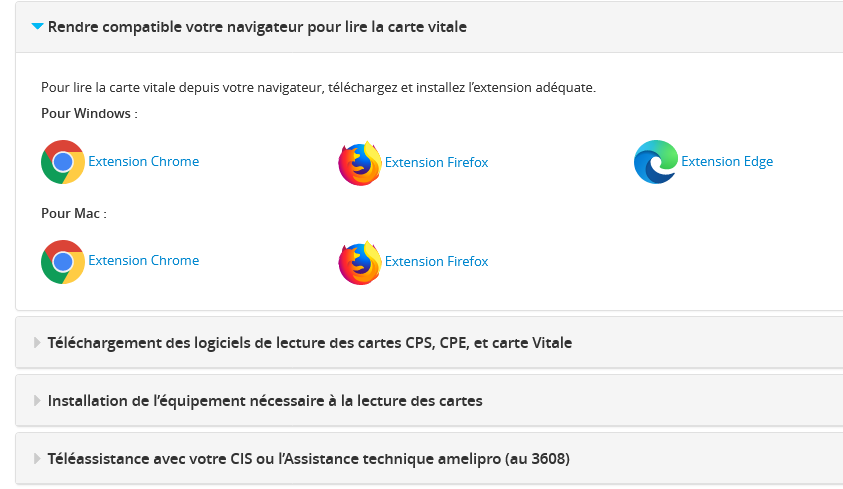Open the Extension Firefox link for Mac
843x489 pixels.
pyautogui.click(x=437, y=261)
